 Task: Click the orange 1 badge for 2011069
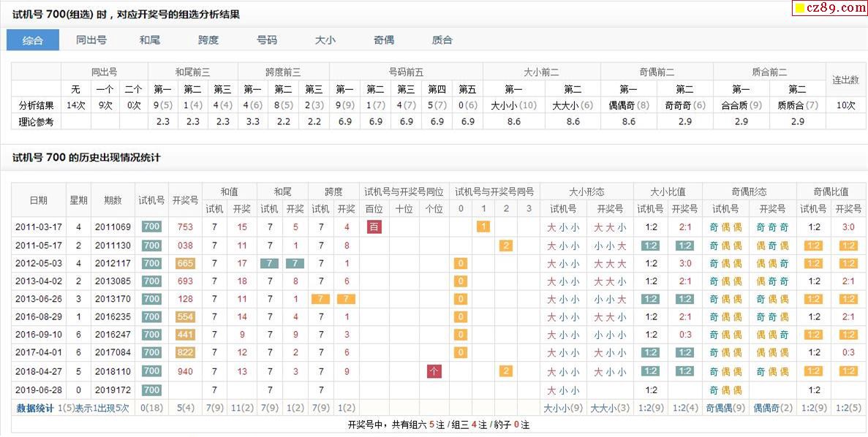click(483, 227)
